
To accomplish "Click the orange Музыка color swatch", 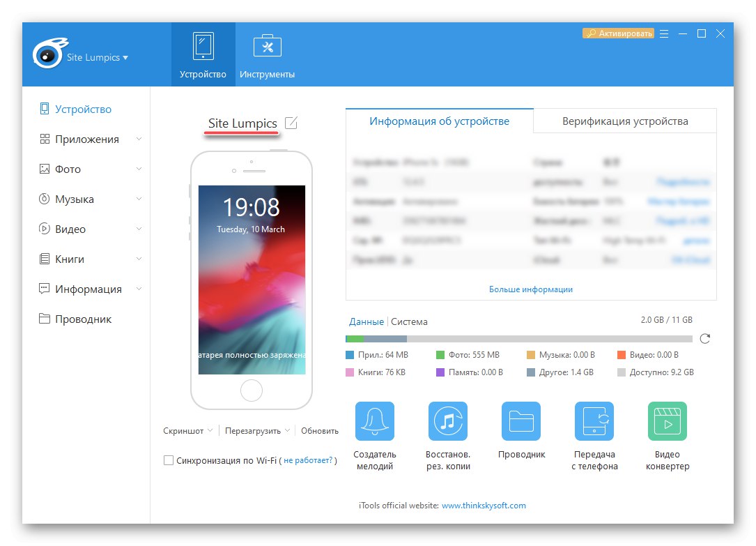I will [531, 355].
